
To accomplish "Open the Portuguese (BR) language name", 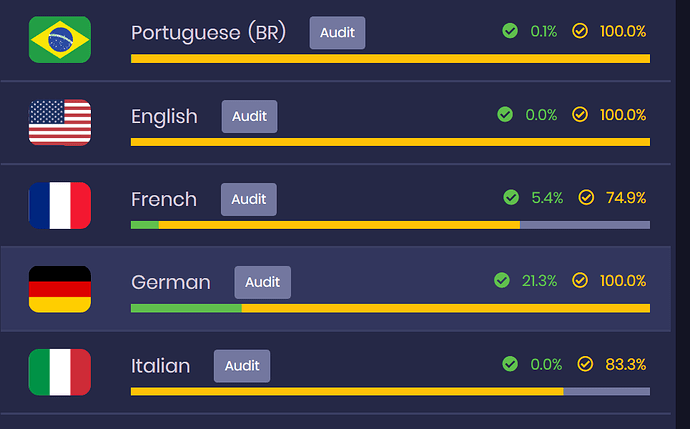I will click(x=209, y=33).
